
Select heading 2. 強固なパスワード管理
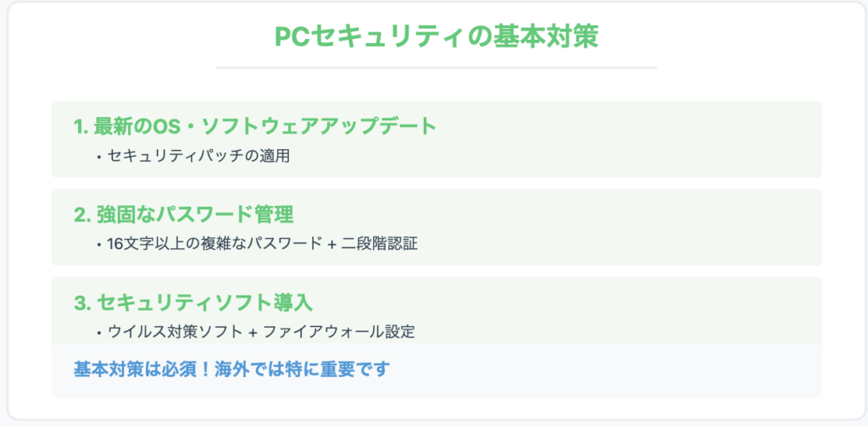point(183,214)
